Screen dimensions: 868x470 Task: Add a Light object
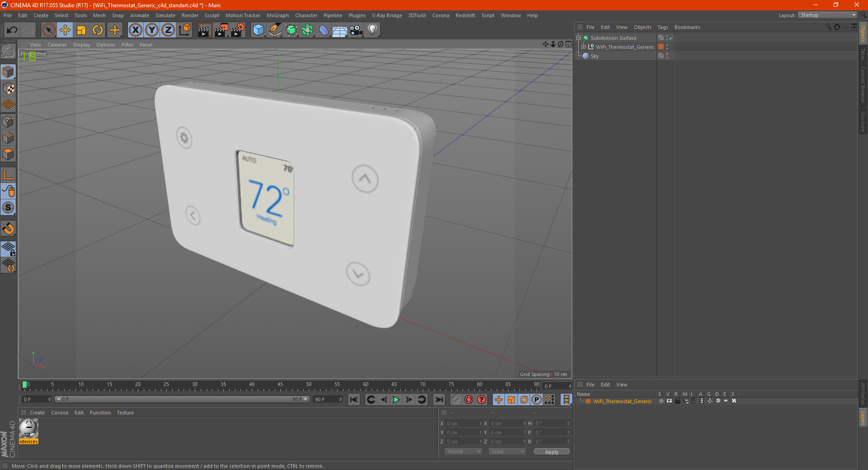click(373, 30)
